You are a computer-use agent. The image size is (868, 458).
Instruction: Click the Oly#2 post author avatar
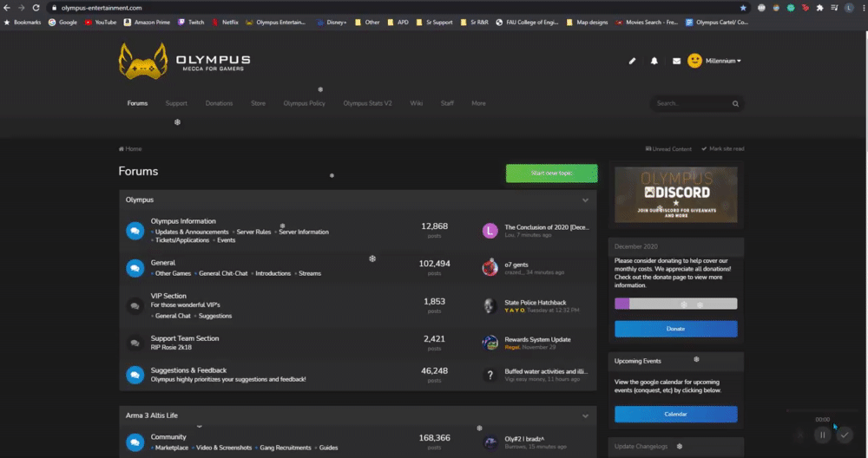(x=490, y=442)
